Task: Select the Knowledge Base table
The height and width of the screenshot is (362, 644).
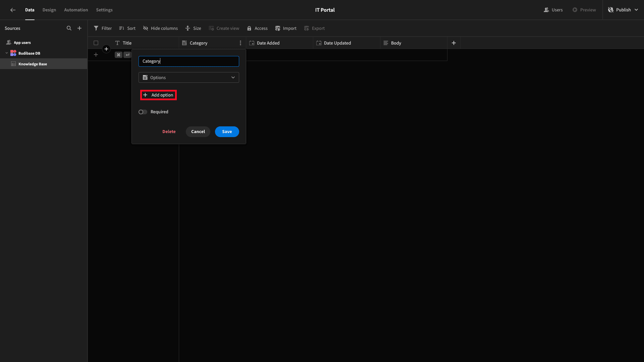Action: 32,64
